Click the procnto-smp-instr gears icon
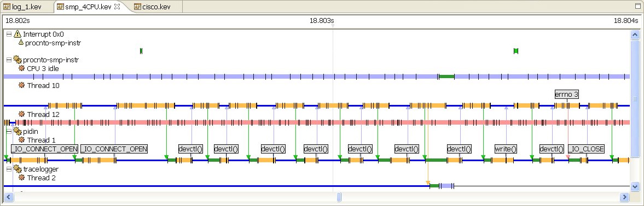 click(18, 60)
